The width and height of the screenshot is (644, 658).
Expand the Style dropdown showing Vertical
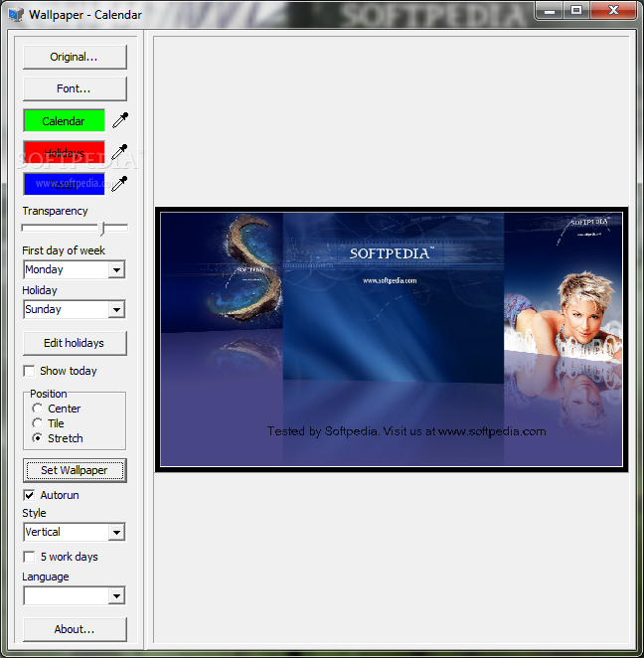116,533
